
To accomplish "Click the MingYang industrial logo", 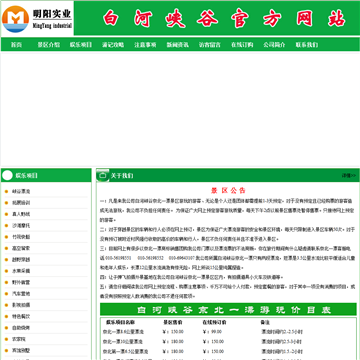I will point(37,18).
